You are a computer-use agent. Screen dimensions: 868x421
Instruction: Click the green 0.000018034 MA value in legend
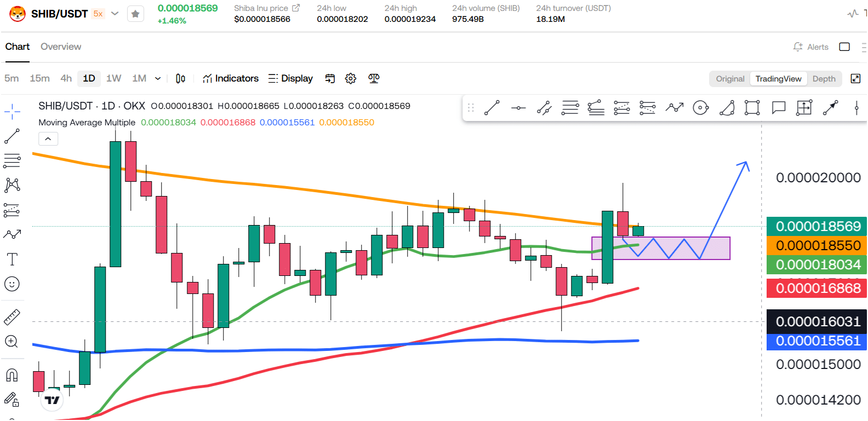(x=168, y=123)
